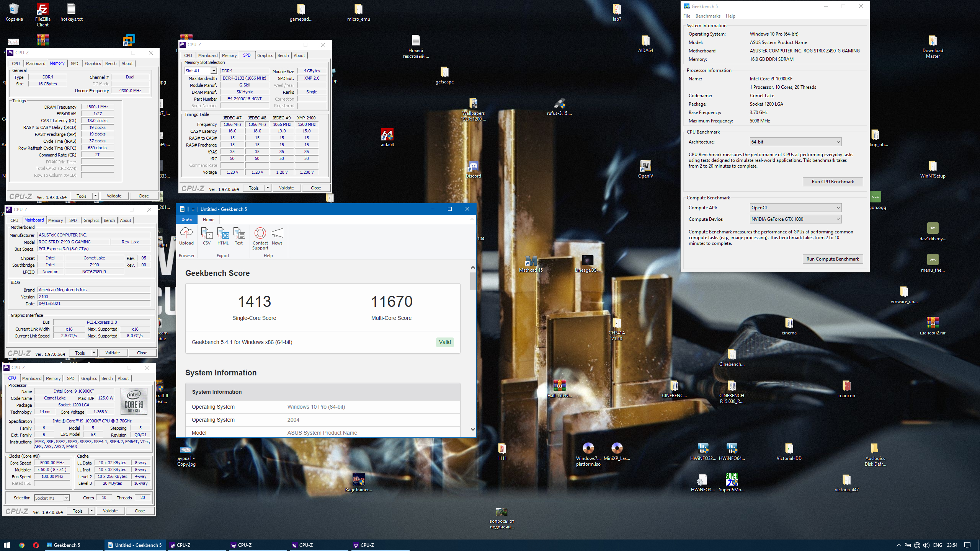The width and height of the screenshot is (980, 551).
Task: Click Close in CPU-Z SPD window
Action: 316,188
